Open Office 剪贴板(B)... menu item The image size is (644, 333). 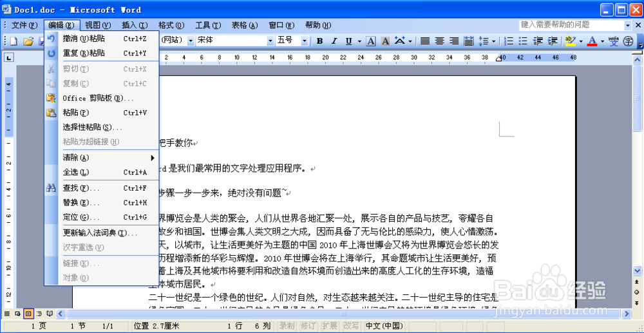[102, 98]
